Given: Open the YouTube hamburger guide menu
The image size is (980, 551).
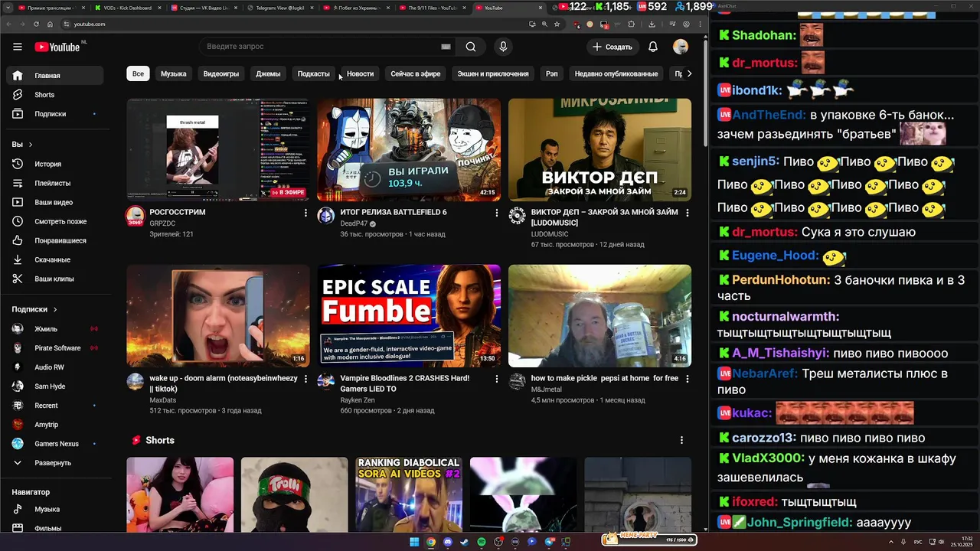Looking at the screenshot, I should click(x=17, y=47).
